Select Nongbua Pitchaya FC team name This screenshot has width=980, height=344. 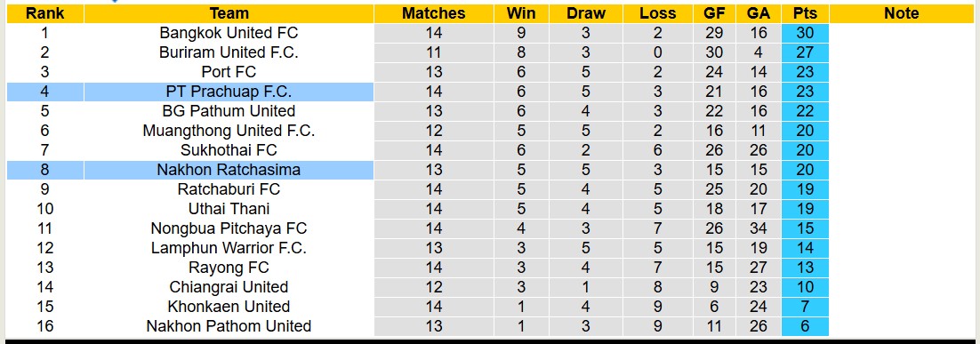229,228
